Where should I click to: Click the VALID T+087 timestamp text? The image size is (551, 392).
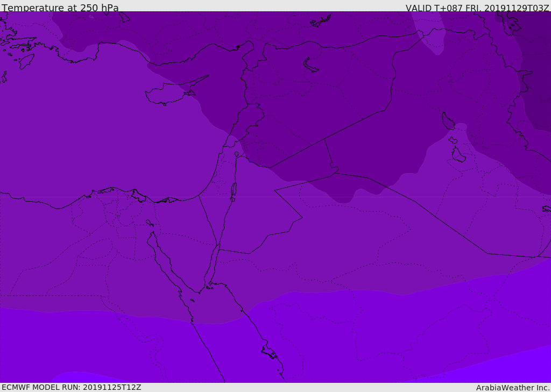point(477,8)
